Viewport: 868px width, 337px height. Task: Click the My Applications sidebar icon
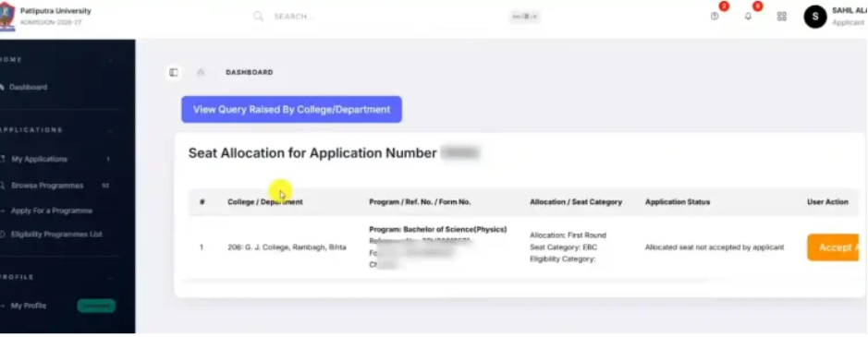click(x=3, y=159)
